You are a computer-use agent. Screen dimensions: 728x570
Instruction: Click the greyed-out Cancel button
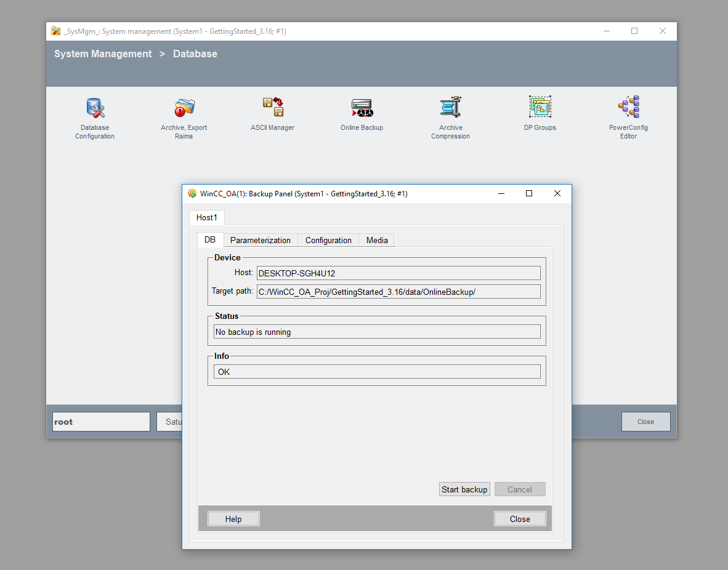(x=520, y=490)
